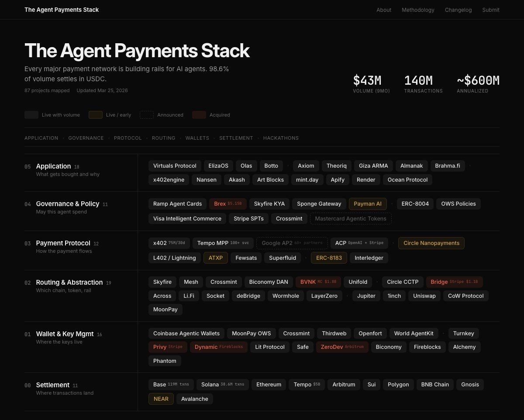The image size is (524, 420).
Task: Select the Circle CCTP chip
Action: pyautogui.click(x=403, y=282)
